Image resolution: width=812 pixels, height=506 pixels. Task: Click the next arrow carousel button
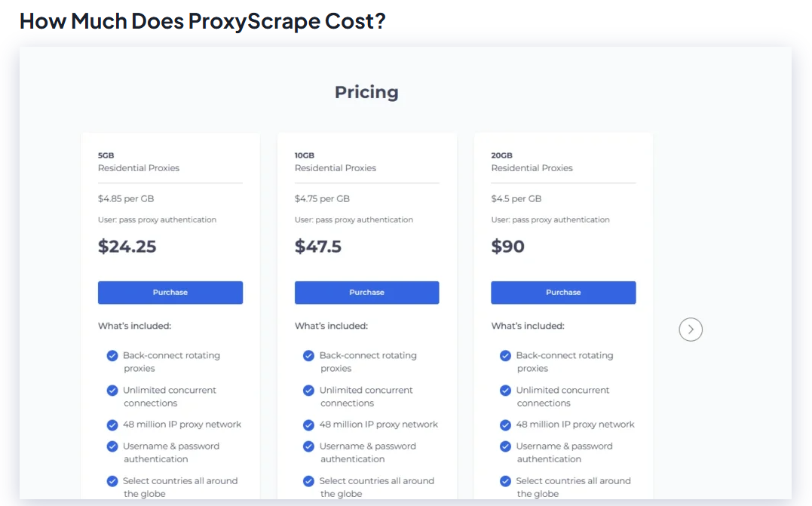tap(690, 330)
